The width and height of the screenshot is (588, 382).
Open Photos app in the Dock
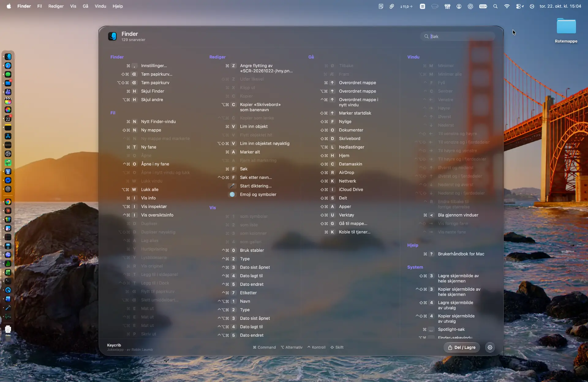click(8, 110)
